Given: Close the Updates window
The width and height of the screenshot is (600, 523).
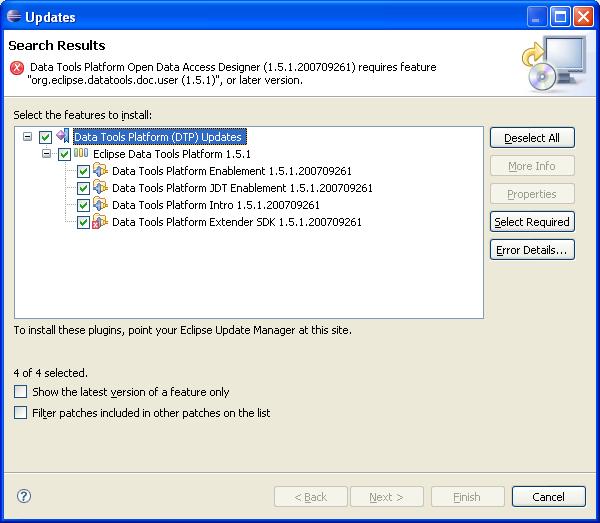Looking at the screenshot, I should click(x=583, y=17).
